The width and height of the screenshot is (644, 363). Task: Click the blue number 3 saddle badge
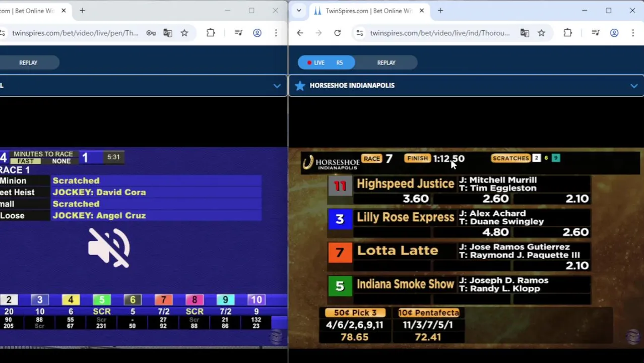click(340, 219)
